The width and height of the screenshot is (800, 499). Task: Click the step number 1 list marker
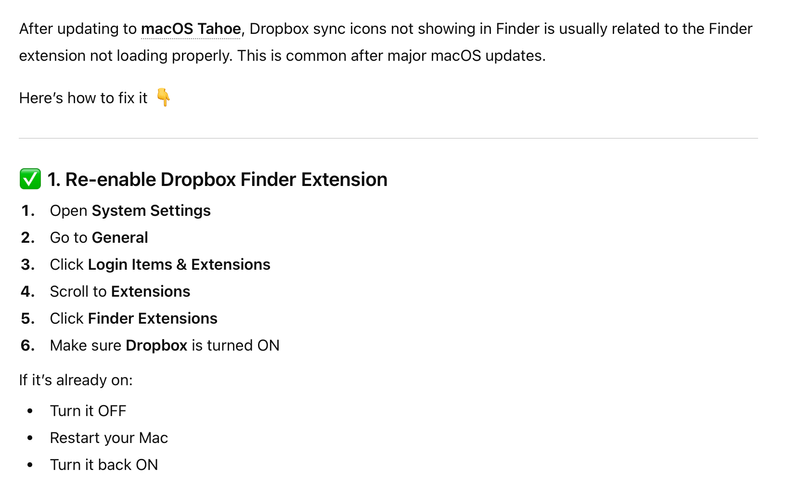(x=28, y=211)
